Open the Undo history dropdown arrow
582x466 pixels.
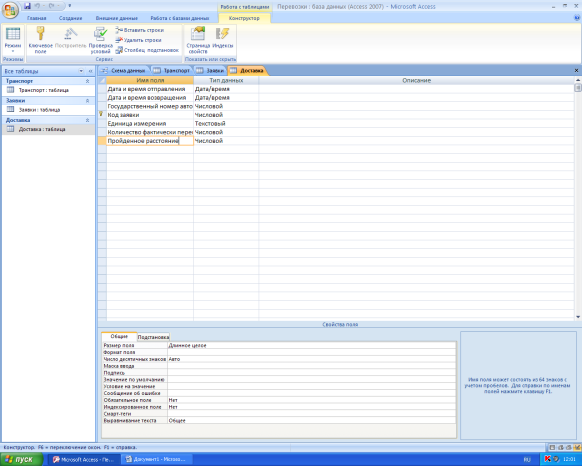(x=43, y=6)
